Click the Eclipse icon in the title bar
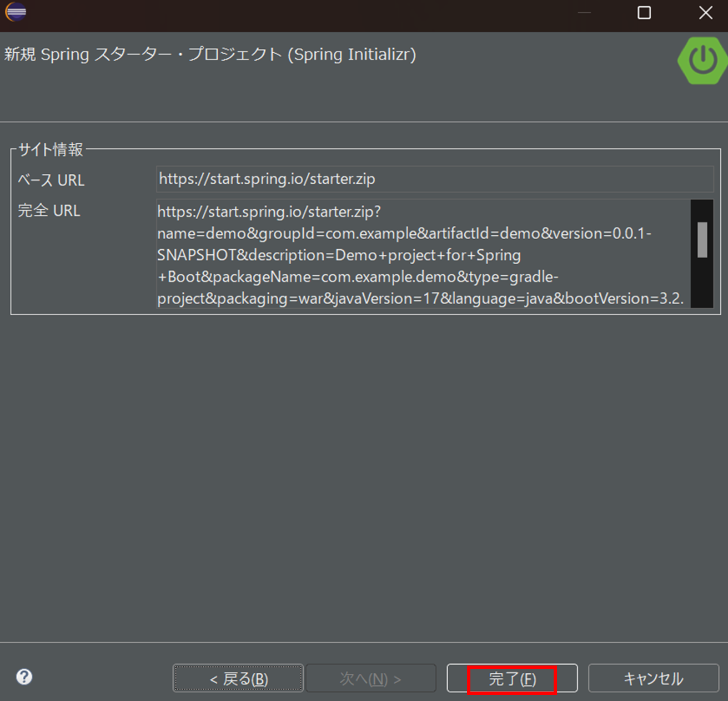Image resolution: width=728 pixels, height=701 pixels. 16,12
